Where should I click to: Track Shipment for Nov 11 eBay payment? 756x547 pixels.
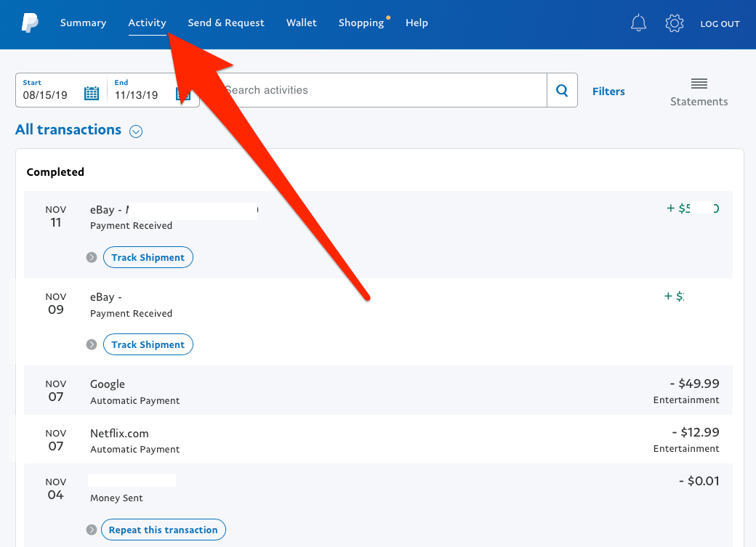tap(148, 257)
